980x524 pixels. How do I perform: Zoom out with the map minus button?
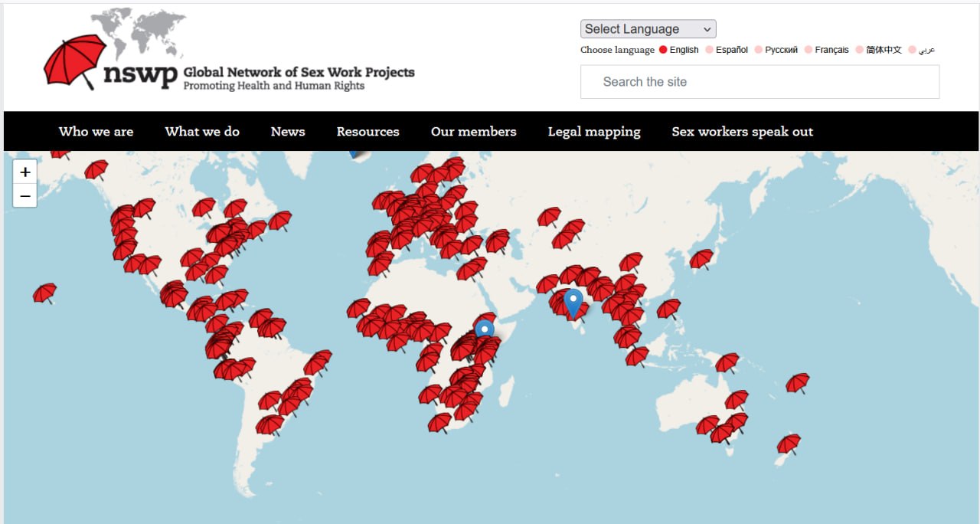pos(25,196)
